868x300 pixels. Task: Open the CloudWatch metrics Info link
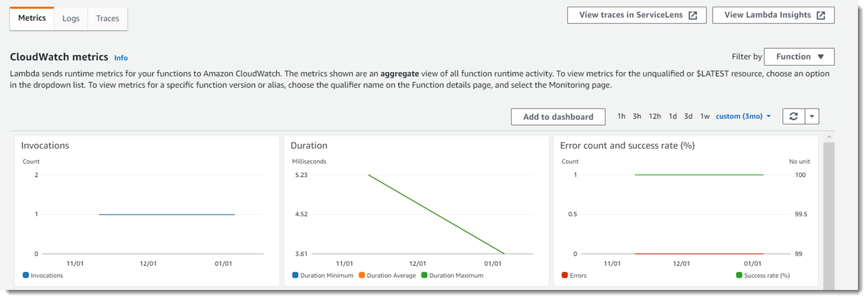coord(121,58)
